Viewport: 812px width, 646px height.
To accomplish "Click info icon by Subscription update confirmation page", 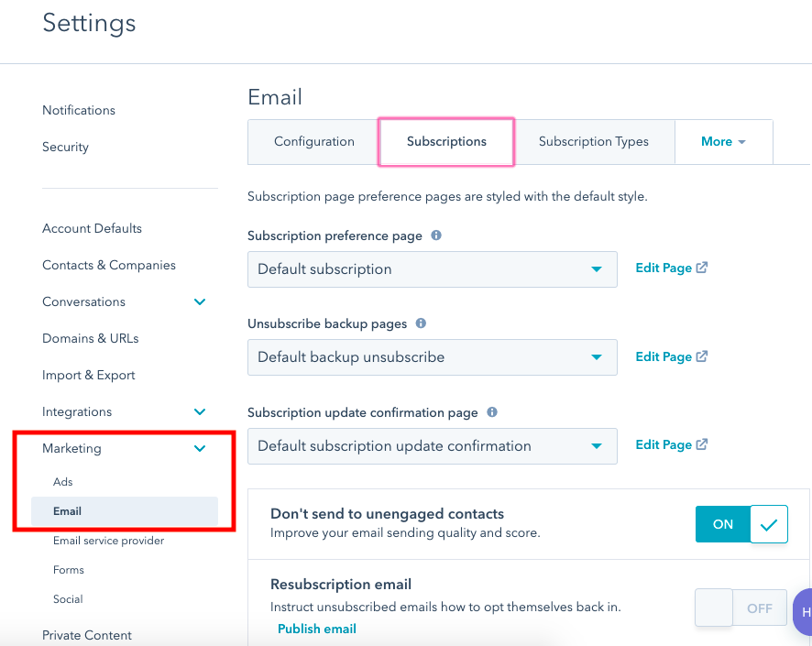I will pos(492,412).
